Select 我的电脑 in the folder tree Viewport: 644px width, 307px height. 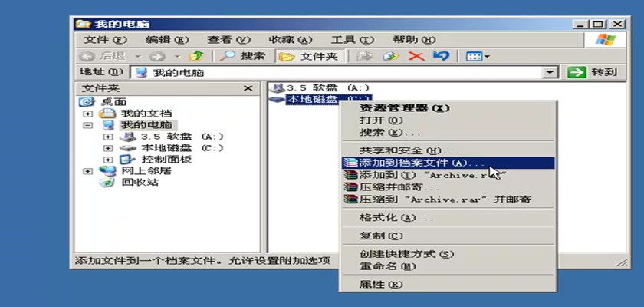[146, 125]
